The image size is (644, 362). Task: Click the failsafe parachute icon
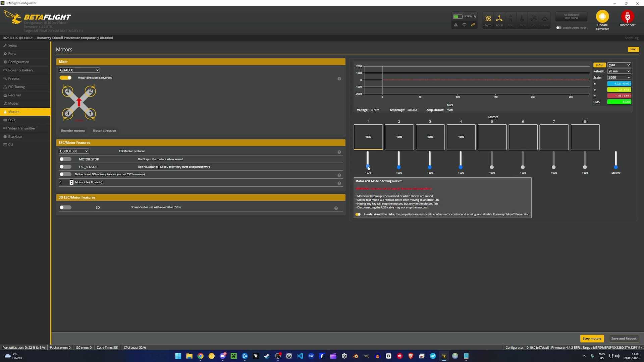coord(464,25)
